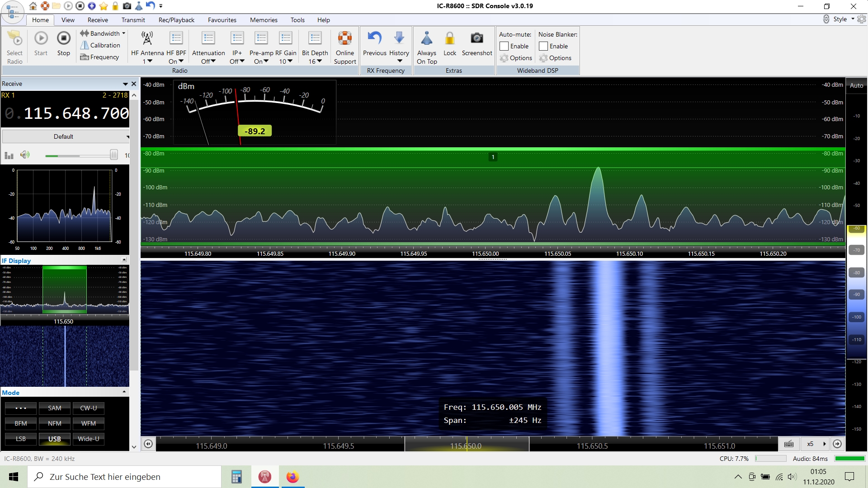Click the Attenuation icon
Viewport: 868px width, 488px height.
coord(208,38)
